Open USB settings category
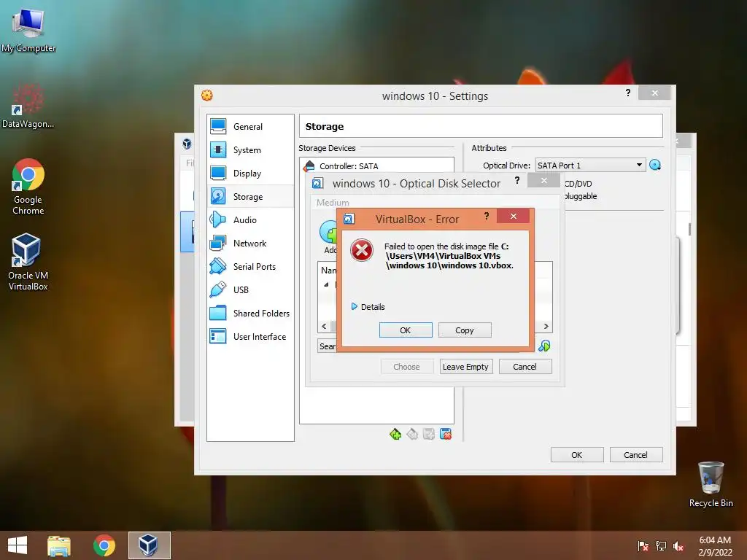The image size is (747, 560). (x=250, y=290)
